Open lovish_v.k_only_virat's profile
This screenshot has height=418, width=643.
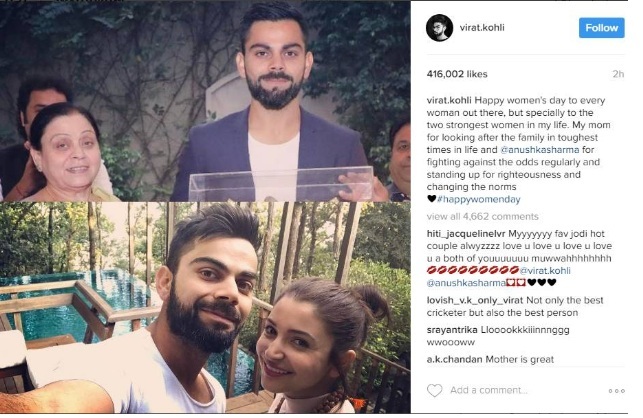[x=475, y=301]
